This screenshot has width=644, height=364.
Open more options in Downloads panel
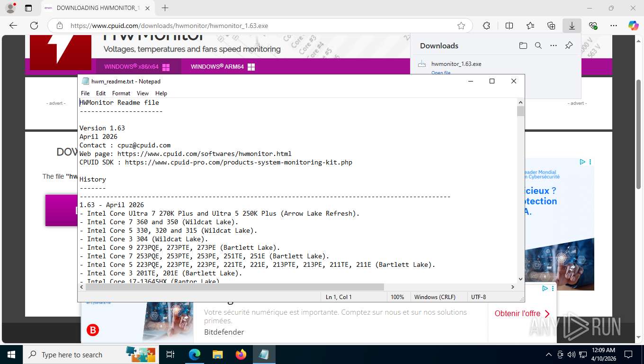tap(554, 45)
